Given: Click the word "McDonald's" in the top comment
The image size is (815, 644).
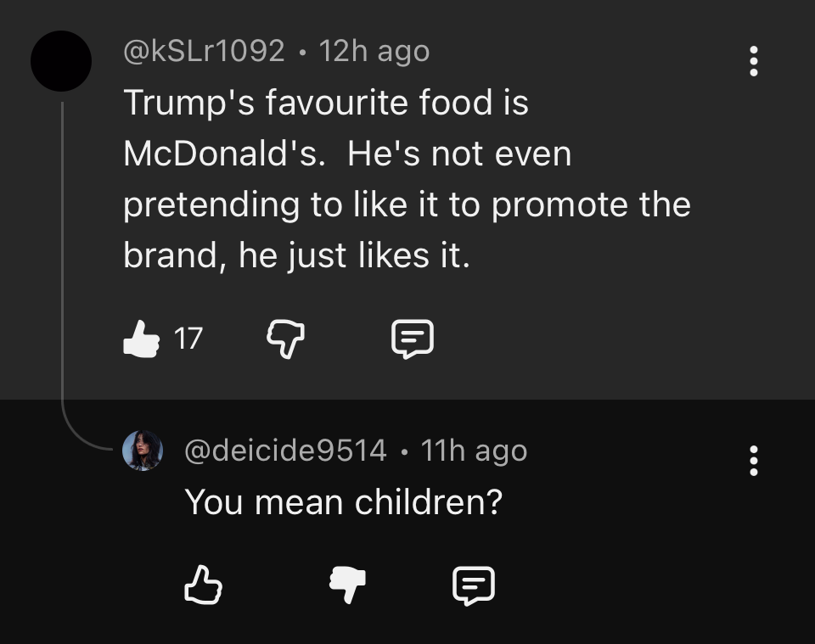Looking at the screenshot, I should (225, 154).
